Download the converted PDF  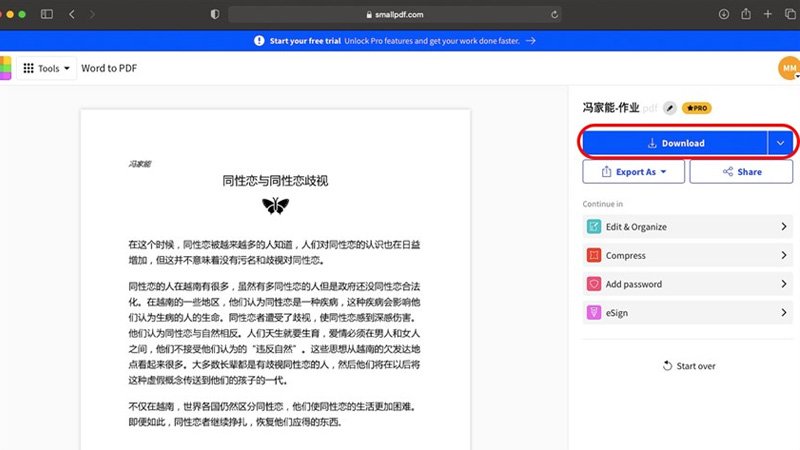click(x=675, y=143)
